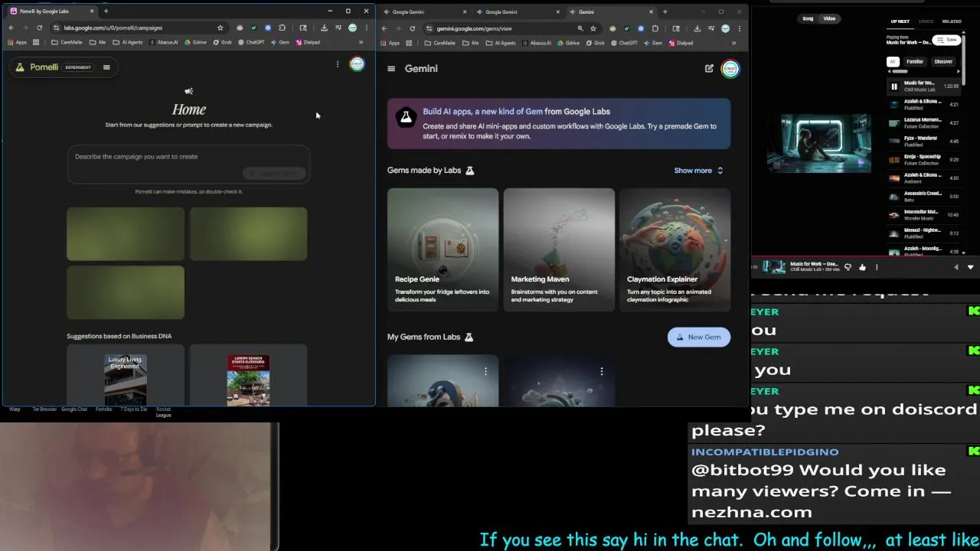Open the Claymation Explainer gem card
The width and height of the screenshot is (980, 551).
point(675,249)
